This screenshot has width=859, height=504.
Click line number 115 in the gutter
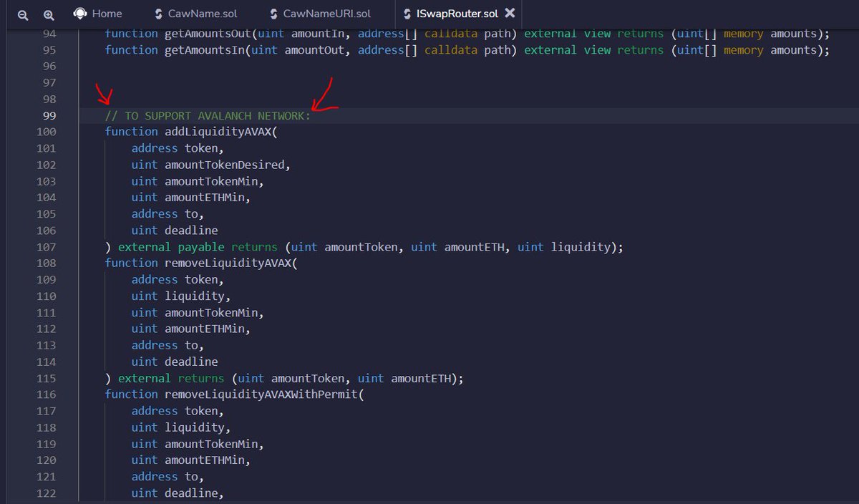(46, 378)
